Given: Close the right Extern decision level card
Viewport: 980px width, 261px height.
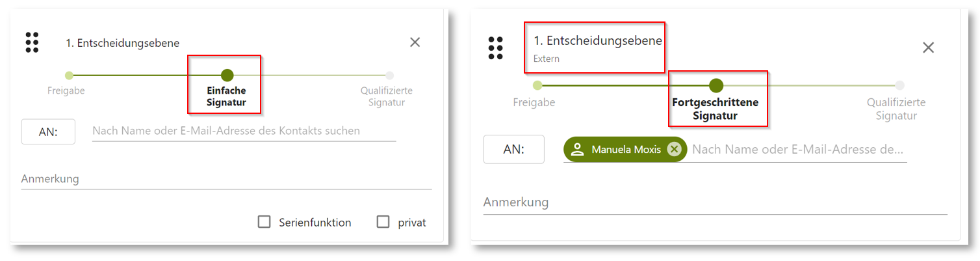Looking at the screenshot, I should tap(929, 48).
